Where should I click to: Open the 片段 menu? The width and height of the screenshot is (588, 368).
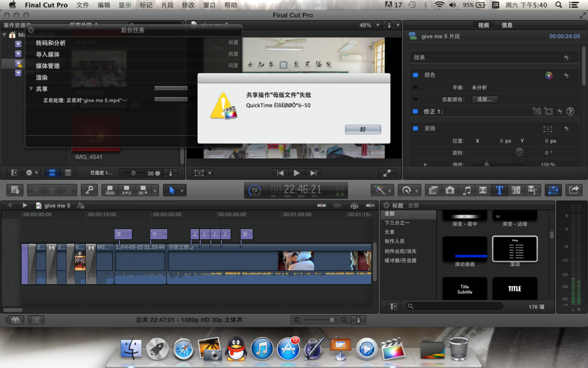point(167,5)
